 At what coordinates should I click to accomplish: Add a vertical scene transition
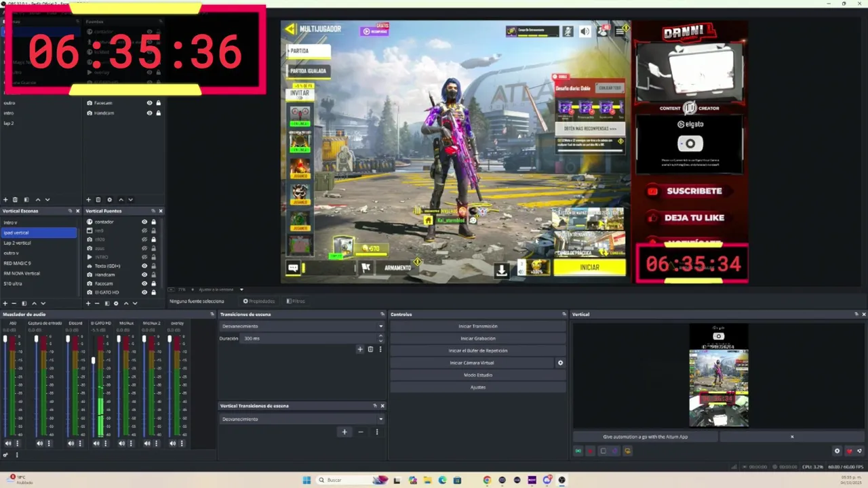pos(344,432)
